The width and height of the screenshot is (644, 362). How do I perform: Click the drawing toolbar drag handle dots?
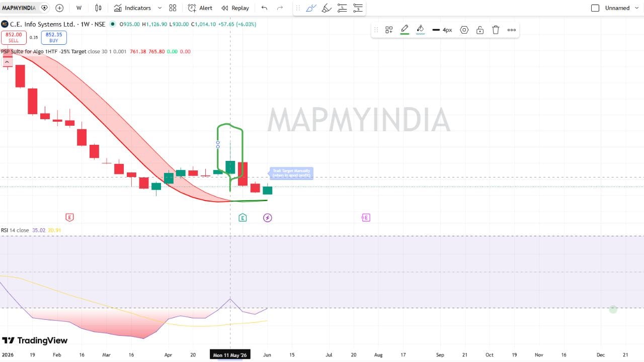(x=376, y=30)
